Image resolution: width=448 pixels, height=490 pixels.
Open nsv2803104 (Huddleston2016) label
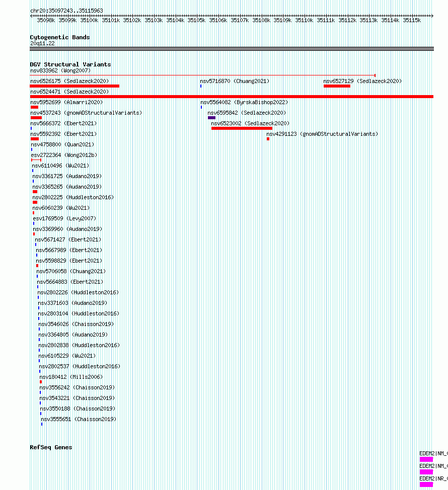click(79, 314)
